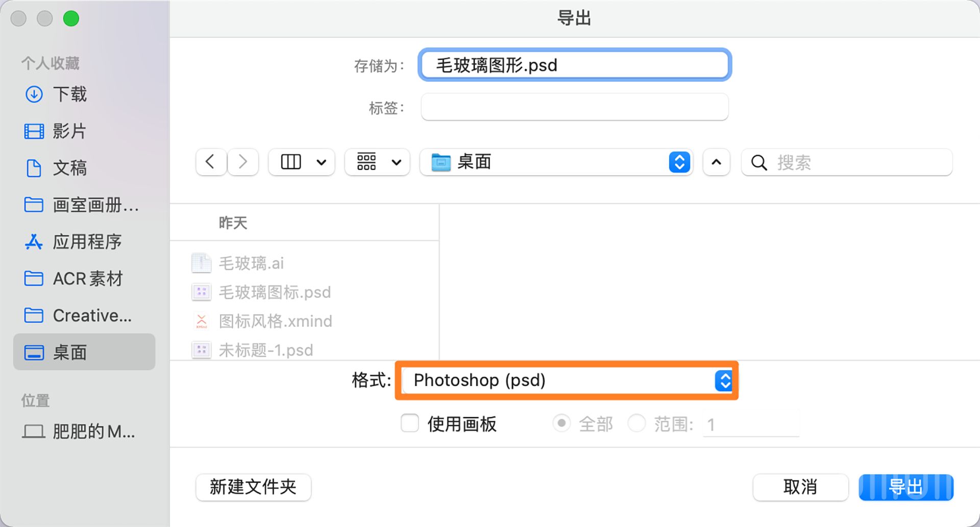The width and height of the screenshot is (980, 527).
Task: Open the 桌面 location path dropdown
Action: [679, 162]
